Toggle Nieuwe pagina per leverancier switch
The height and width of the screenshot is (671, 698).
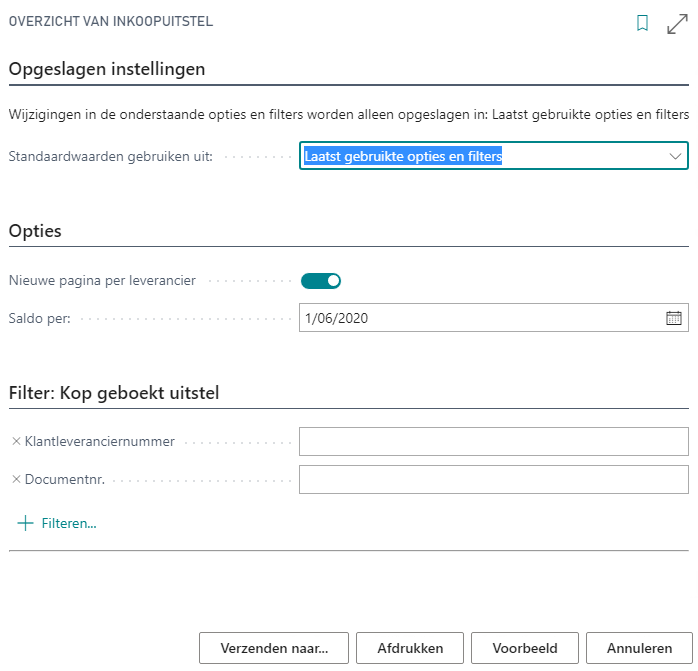321,281
